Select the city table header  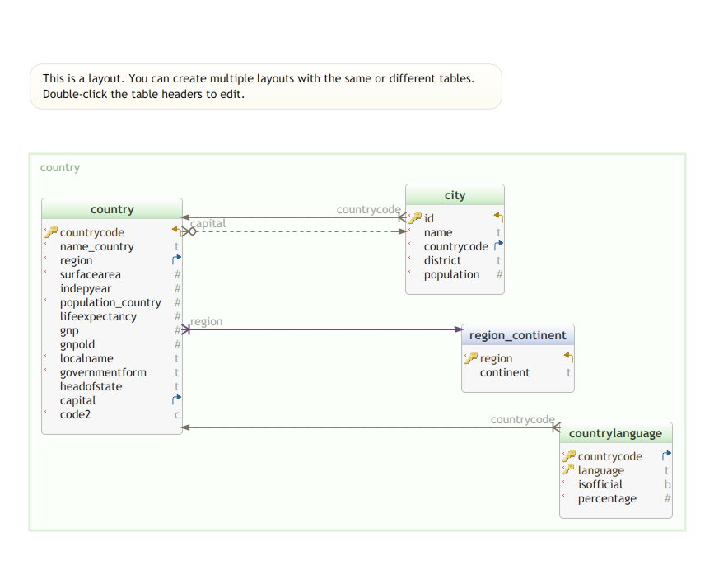pos(455,195)
